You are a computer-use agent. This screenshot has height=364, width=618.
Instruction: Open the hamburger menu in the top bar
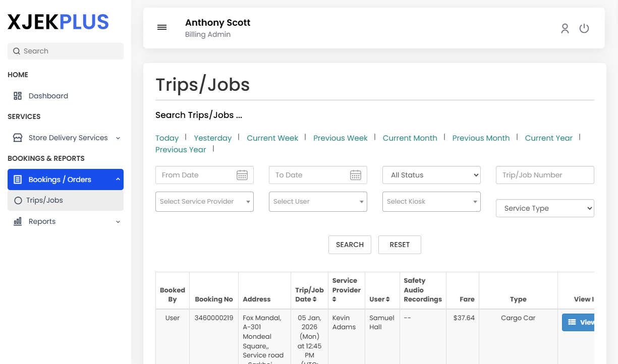[x=161, y=27]
